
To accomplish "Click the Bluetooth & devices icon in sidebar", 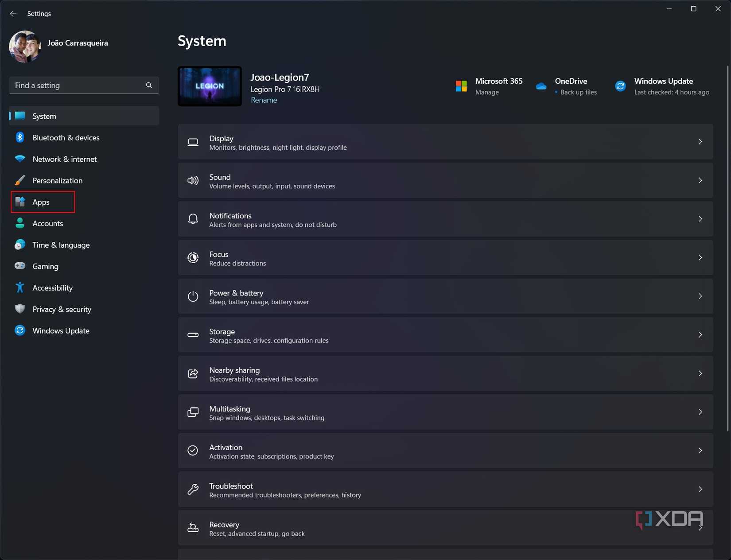I will coord(20,137).
